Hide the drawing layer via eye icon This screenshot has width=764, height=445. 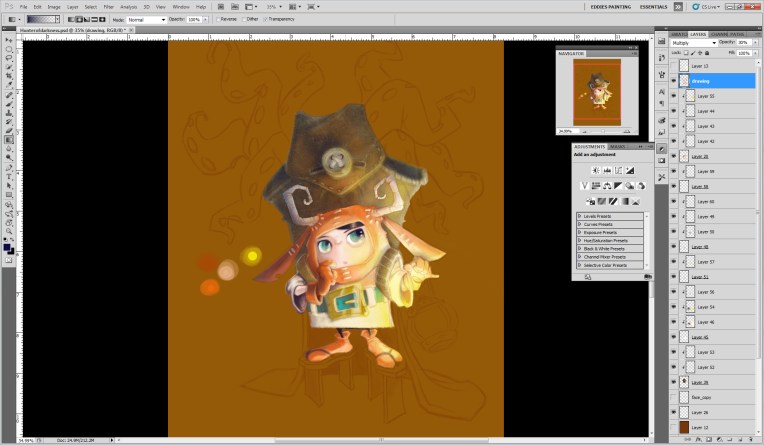tap(673, 81)
